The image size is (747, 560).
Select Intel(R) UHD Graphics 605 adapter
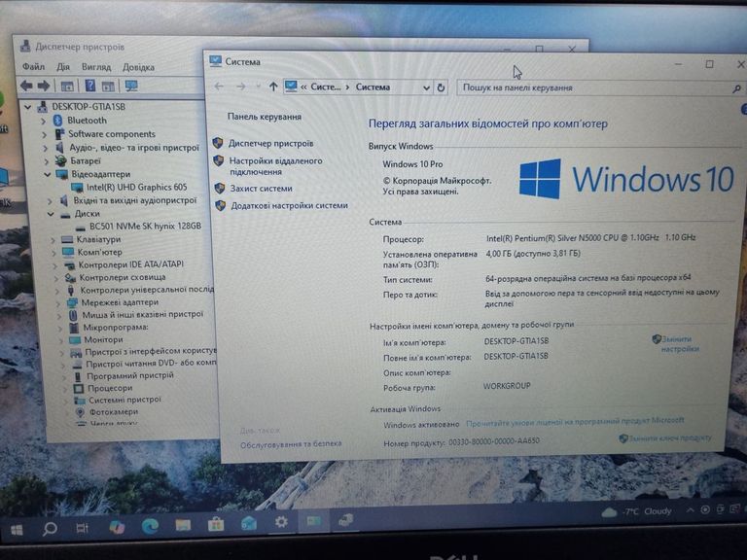click(137, 187)
